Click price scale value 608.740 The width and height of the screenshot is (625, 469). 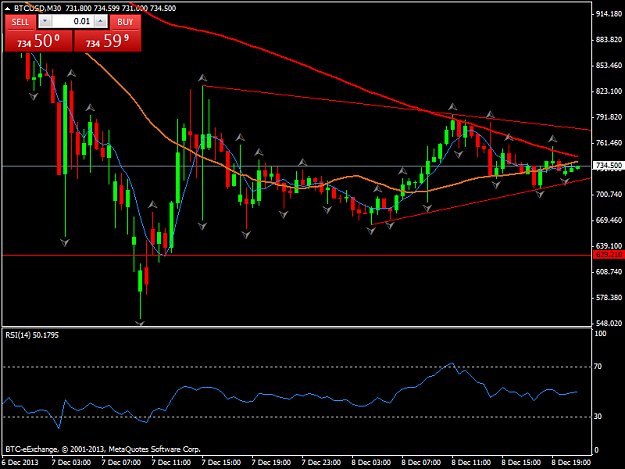(x=609, y=272)
